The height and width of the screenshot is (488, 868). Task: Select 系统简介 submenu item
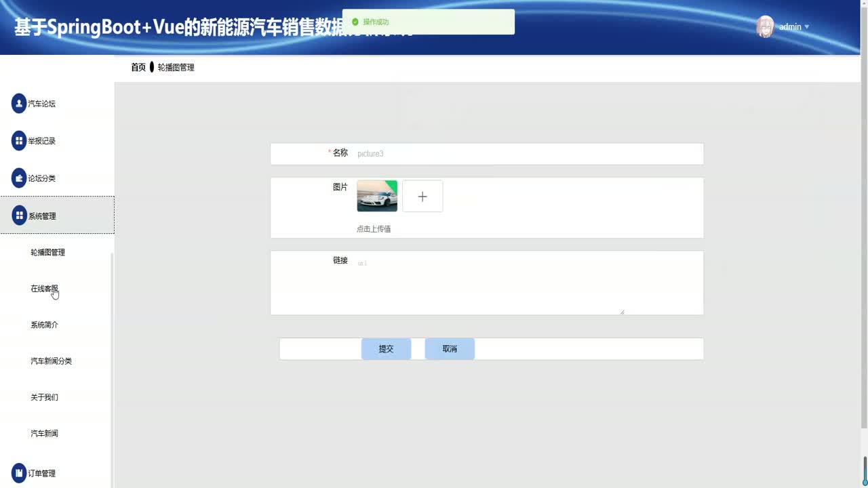tap(44, 325)
